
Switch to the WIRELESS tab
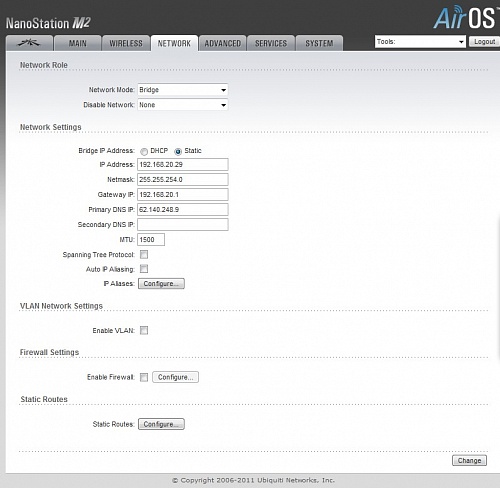126,43
